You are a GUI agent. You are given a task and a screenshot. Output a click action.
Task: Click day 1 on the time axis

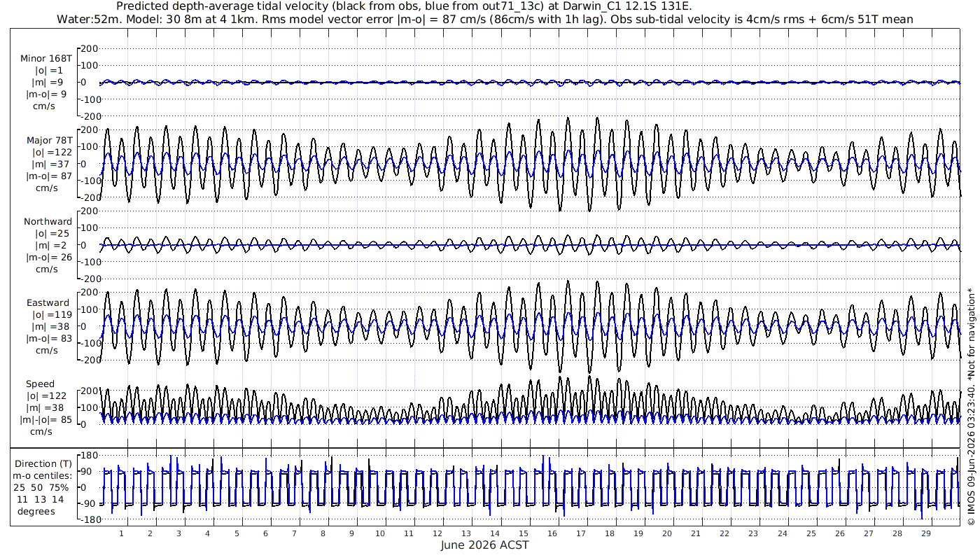tap(121, 533)
